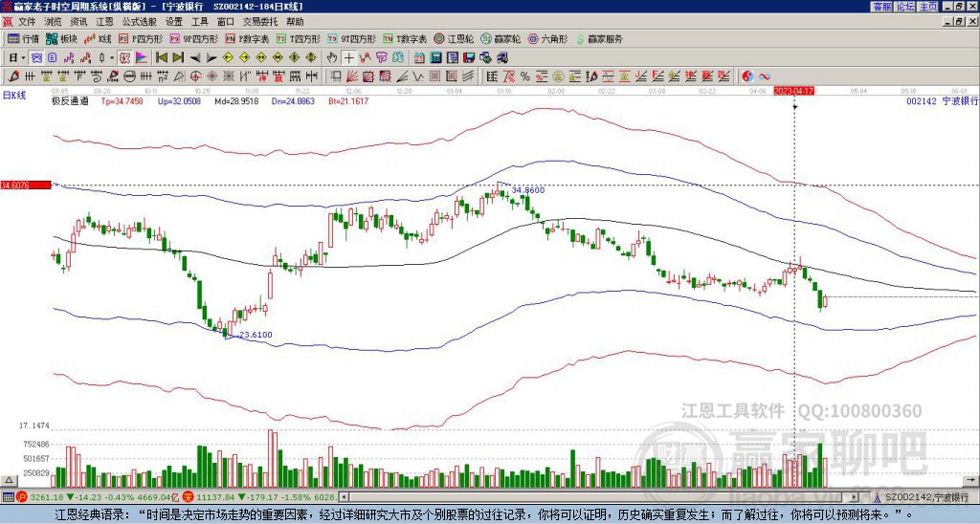
Task: Click the 002142 宁波银行 stock label
Action: click(x=942, y=100)
